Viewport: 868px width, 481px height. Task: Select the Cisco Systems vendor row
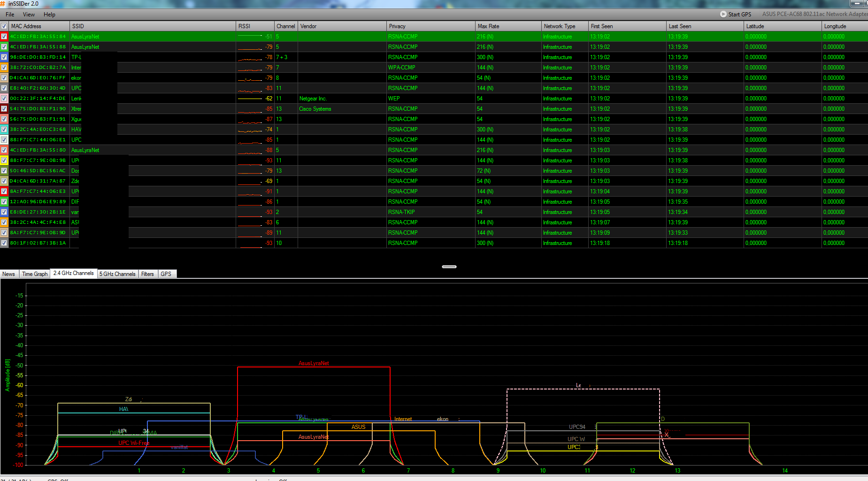[x=315, y=109]
